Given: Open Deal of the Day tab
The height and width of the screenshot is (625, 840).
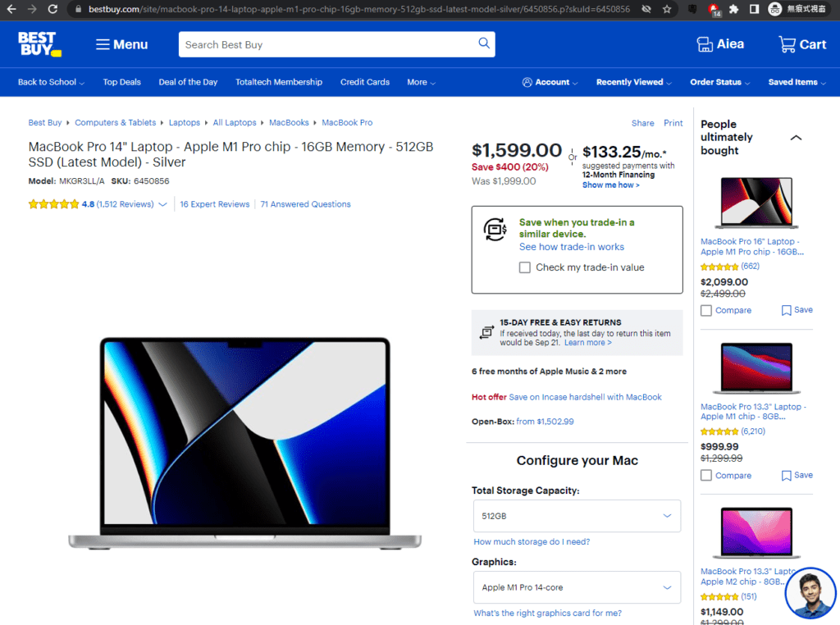Looking at the screenshot, I should pos(188,82).
